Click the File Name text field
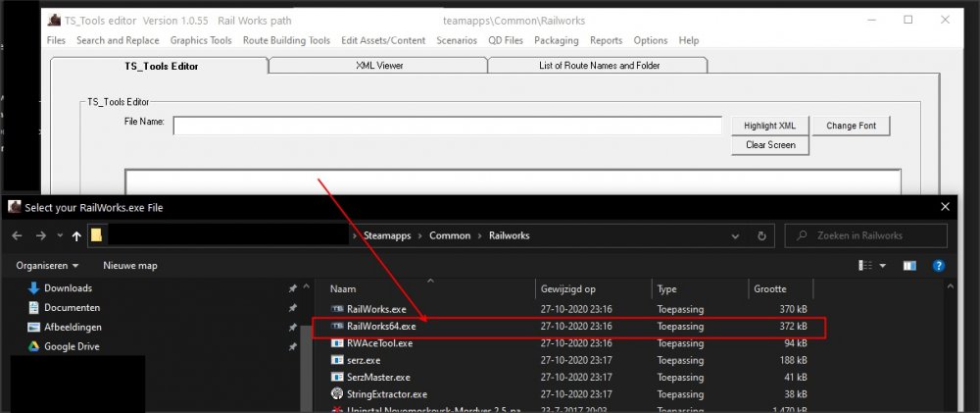Screen dimensions: 980x413 (447, 126)
